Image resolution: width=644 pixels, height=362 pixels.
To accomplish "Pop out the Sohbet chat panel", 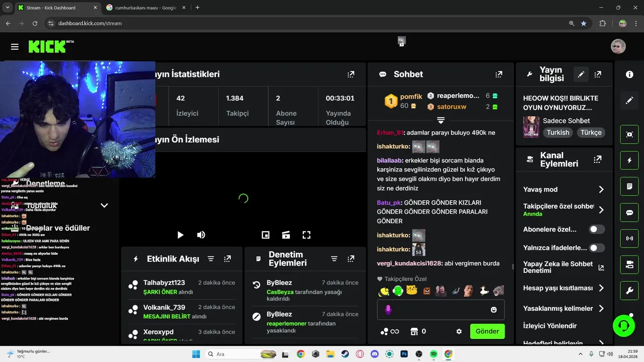I will (x=499, y=74).
